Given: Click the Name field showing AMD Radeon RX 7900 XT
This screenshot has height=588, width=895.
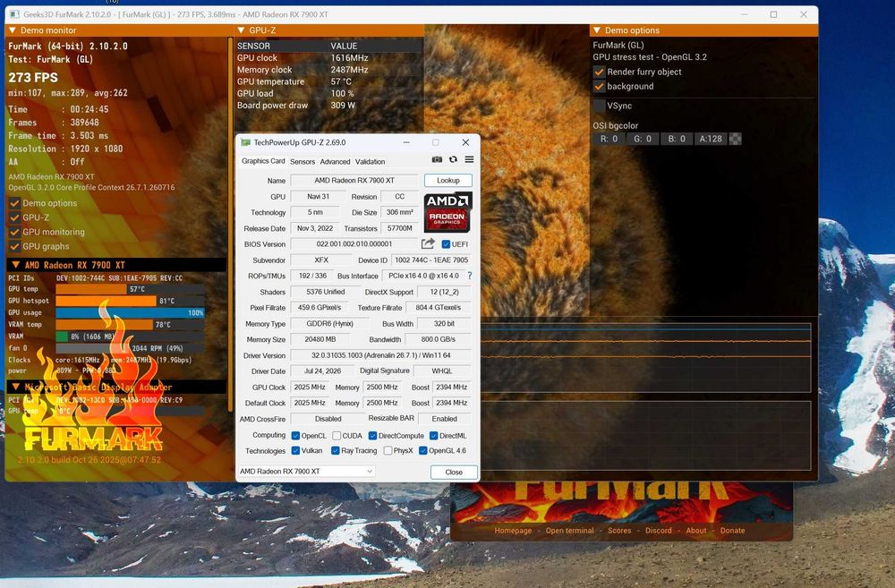Looking at the screenshot, I should coord(354,181).
